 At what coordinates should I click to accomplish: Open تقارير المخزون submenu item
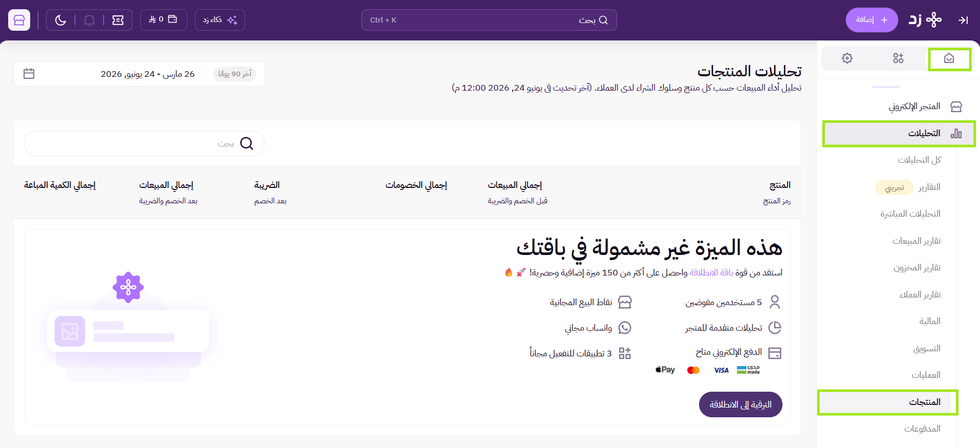point(917,268)
